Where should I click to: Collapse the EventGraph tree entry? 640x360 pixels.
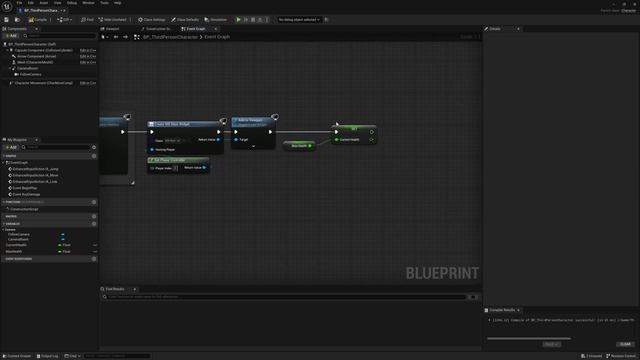(x=4, y=162)
